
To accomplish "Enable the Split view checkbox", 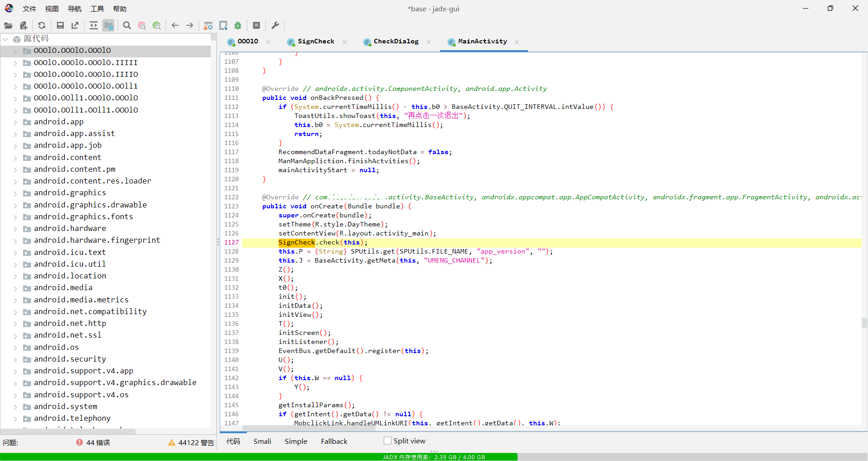I will point(387,441).
